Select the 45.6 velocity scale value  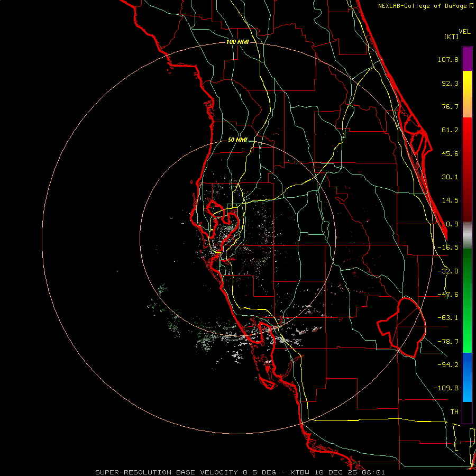coord(450,153)
